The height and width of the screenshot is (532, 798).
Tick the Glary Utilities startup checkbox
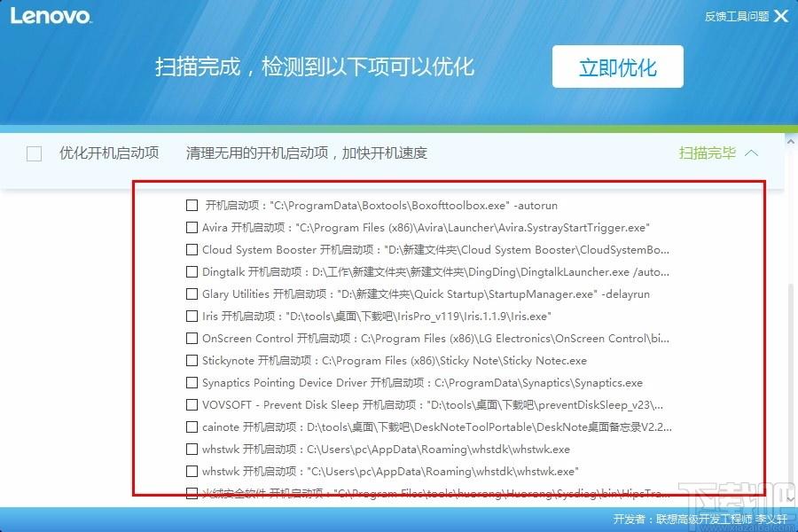[x=192, y=293]
